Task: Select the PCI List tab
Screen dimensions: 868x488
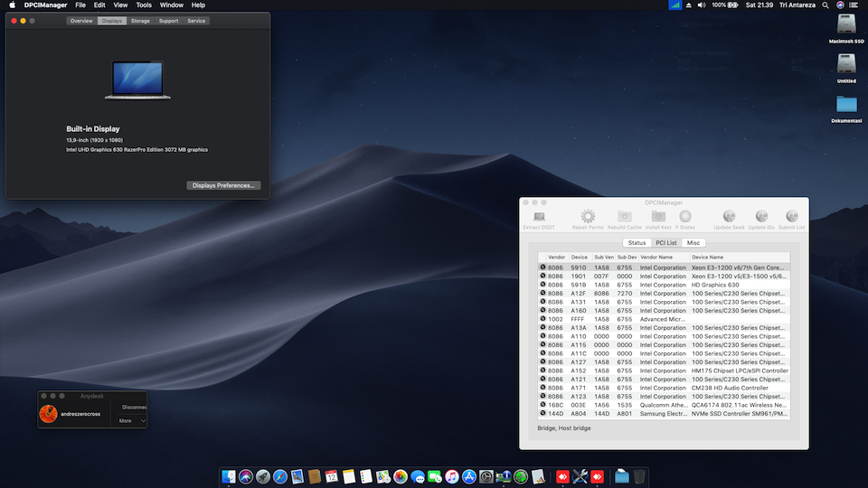Action: 666,243
